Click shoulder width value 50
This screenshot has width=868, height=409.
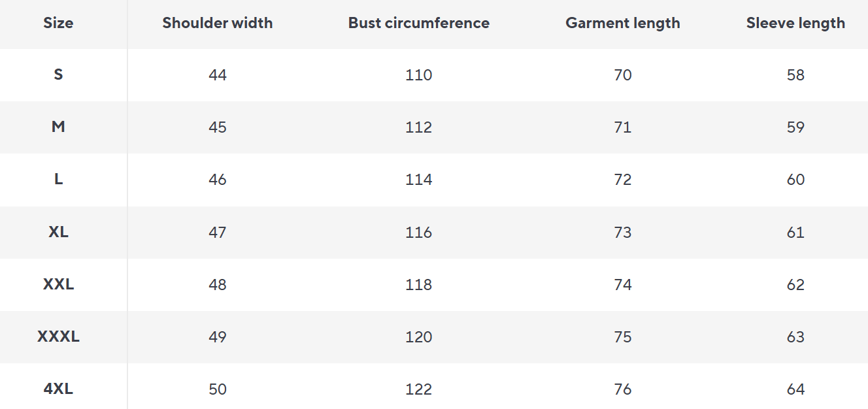218,389
